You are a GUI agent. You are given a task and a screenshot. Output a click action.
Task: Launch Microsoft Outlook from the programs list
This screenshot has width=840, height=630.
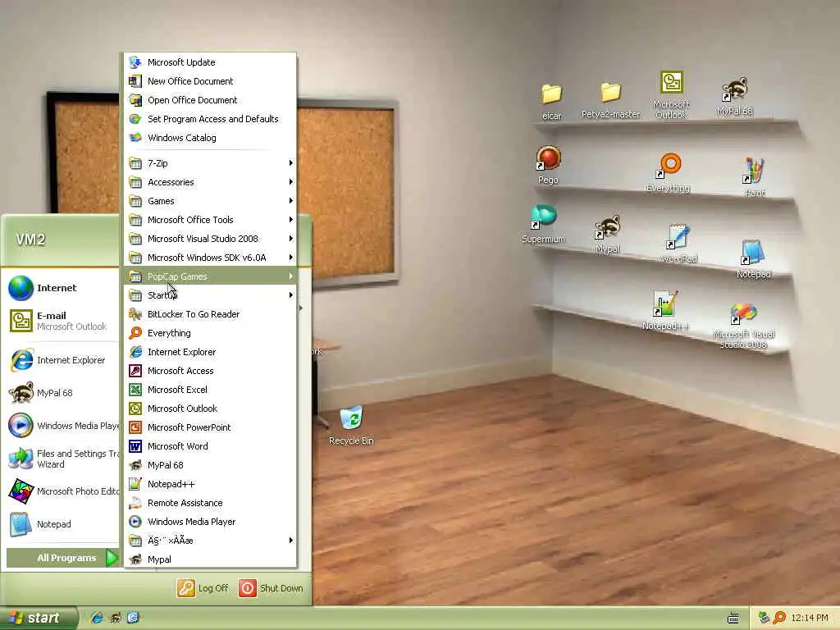point(211,409)
